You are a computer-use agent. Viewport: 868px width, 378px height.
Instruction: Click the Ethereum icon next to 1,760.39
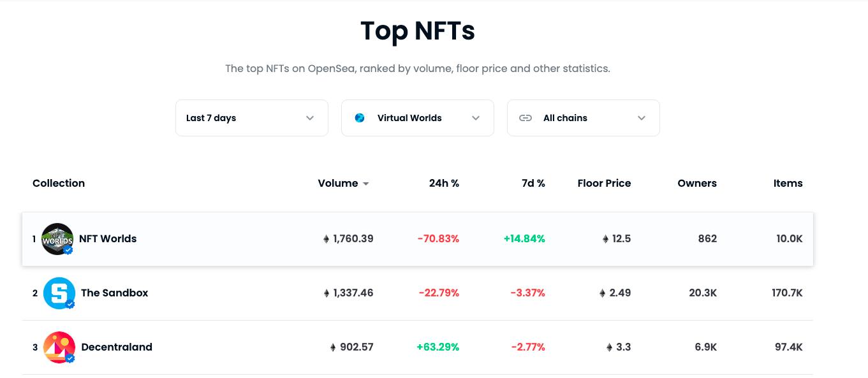pos(327,239)
